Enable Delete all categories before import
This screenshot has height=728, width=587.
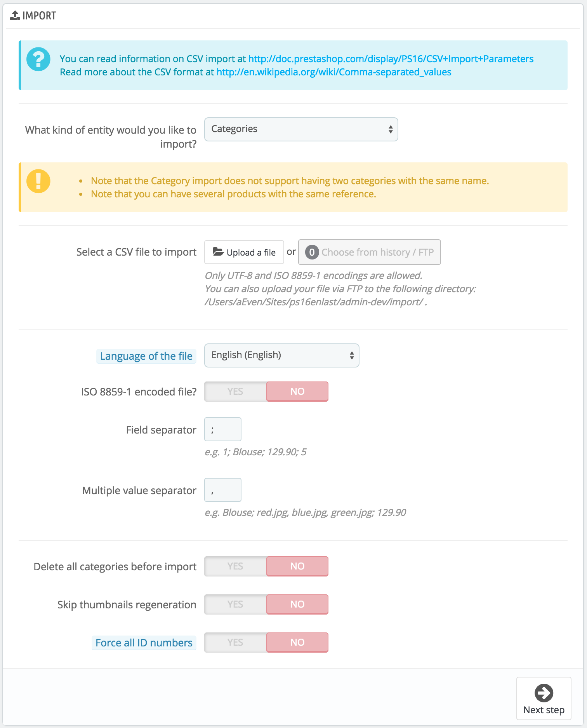[234, 566]
